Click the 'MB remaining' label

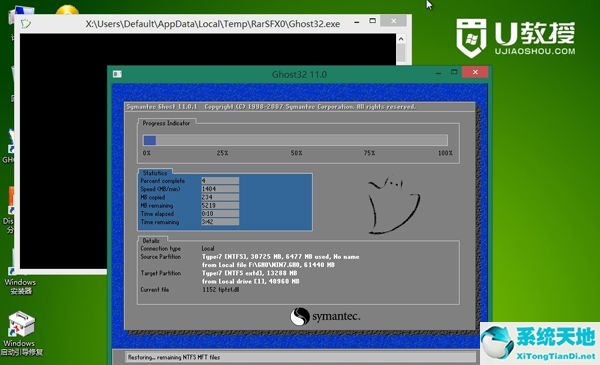pos(157,205)
